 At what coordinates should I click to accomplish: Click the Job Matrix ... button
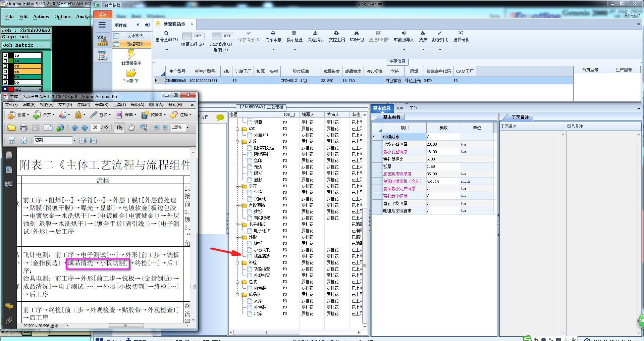[26, 45]
